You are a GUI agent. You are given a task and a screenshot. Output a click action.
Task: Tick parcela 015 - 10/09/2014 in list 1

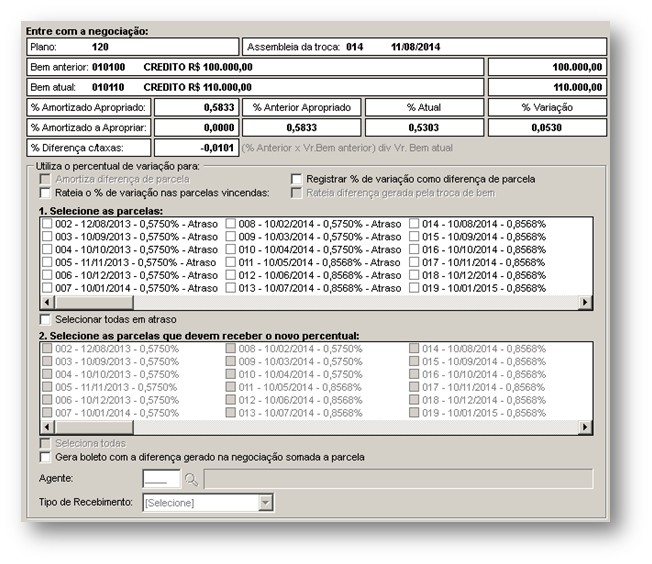click(414, 237)
